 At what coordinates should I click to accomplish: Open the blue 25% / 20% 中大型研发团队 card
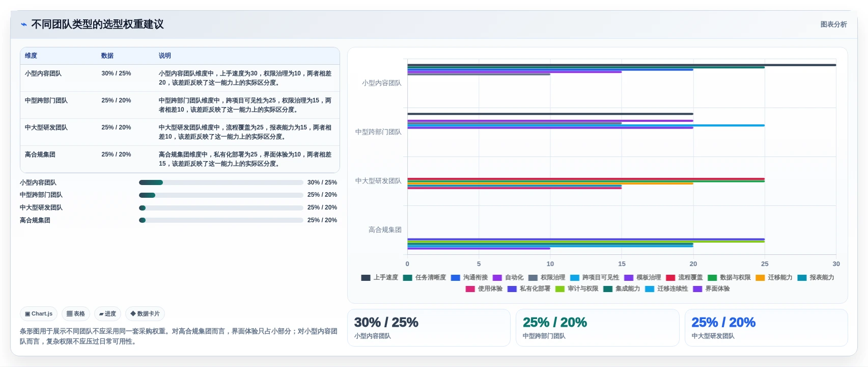pyautogui.click(x=766, y=328)
